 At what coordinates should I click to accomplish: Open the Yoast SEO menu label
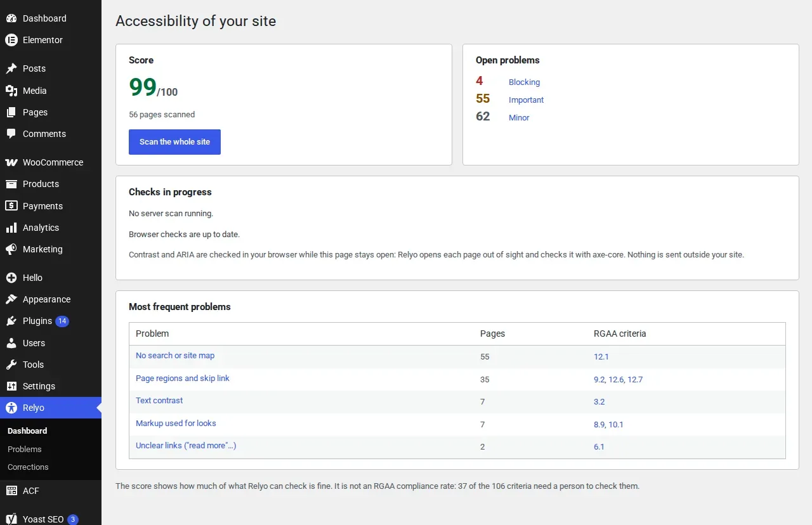(43, 519)
